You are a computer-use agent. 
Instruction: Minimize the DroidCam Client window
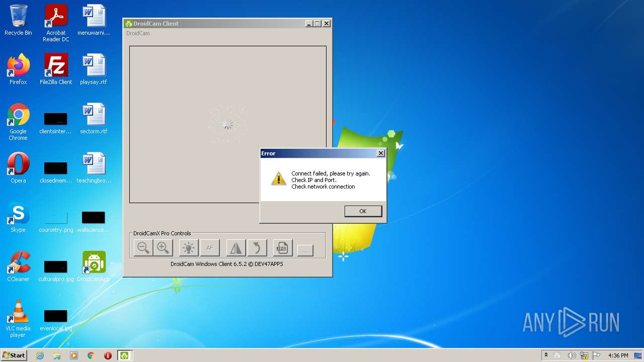309,24
